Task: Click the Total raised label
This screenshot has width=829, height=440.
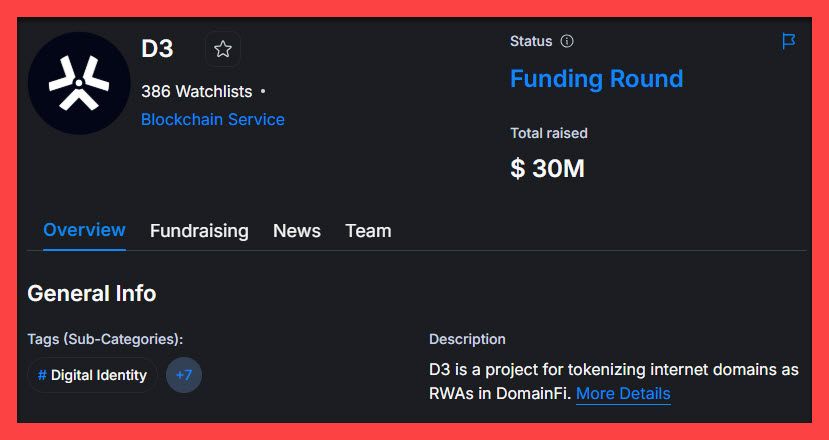Action: point(549,133)
